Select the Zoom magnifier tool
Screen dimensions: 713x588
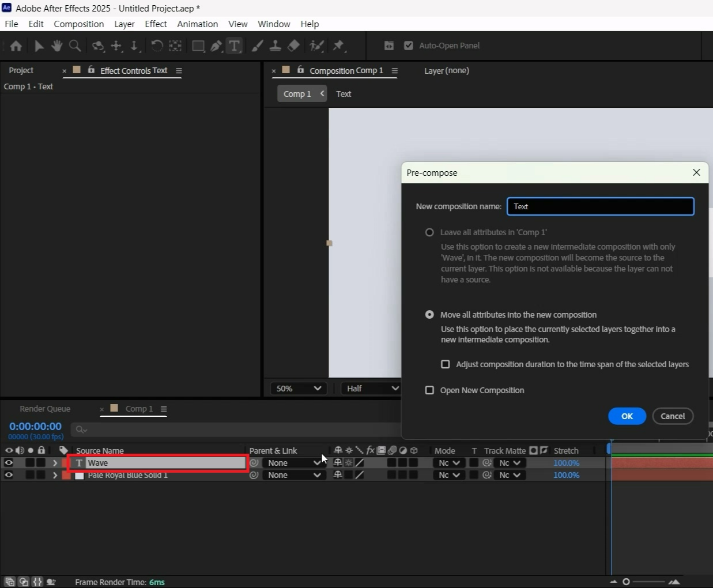point(74,46)
